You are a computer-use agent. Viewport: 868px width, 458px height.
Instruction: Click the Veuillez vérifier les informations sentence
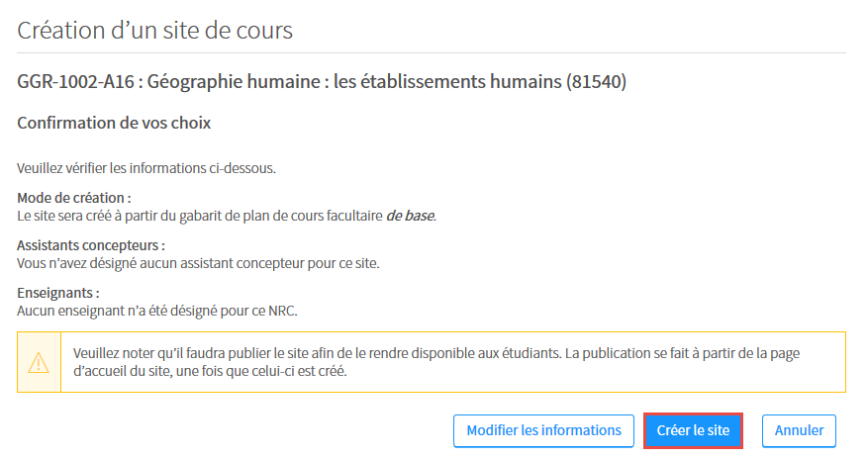tap(146, 168)
